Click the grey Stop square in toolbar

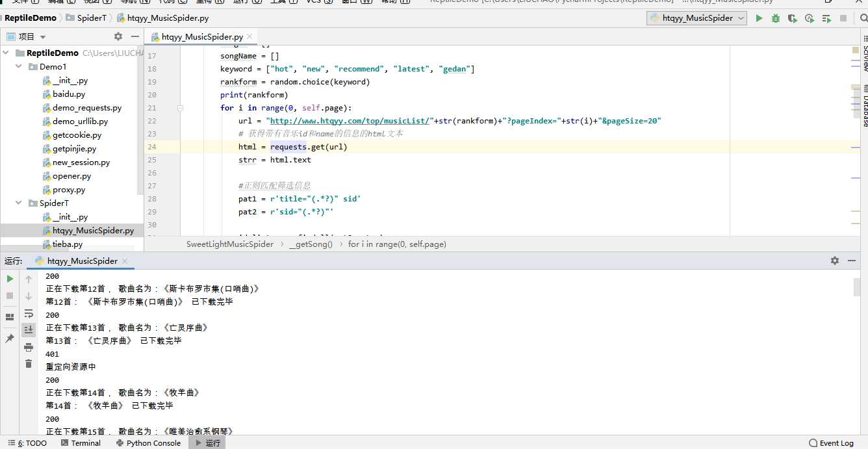click(x=843, y=18)
